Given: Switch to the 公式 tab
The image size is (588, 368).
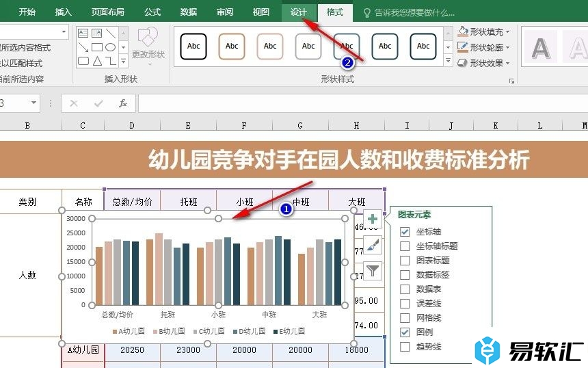Looking at the screenshot, I should click(152, 12).
